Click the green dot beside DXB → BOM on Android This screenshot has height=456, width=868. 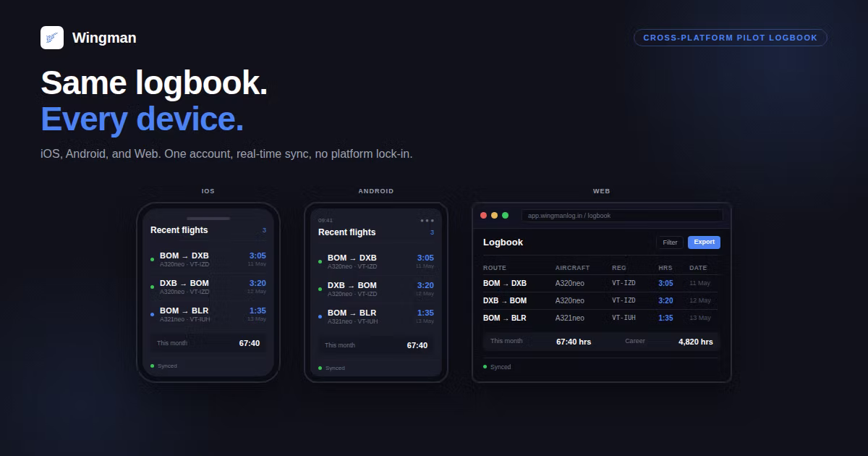[x=320, y=289]
